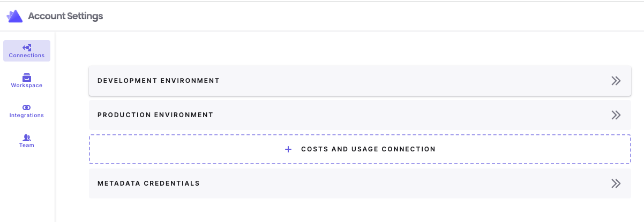Viewport: 644px width, 222px height.
Task: Open the Team people icon
Action: coord(27,137)
